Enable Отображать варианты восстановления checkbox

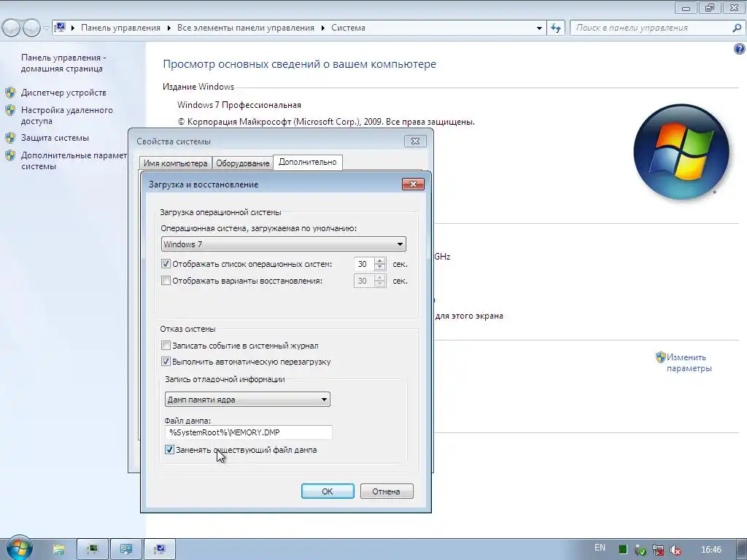[x=166, y=281]
